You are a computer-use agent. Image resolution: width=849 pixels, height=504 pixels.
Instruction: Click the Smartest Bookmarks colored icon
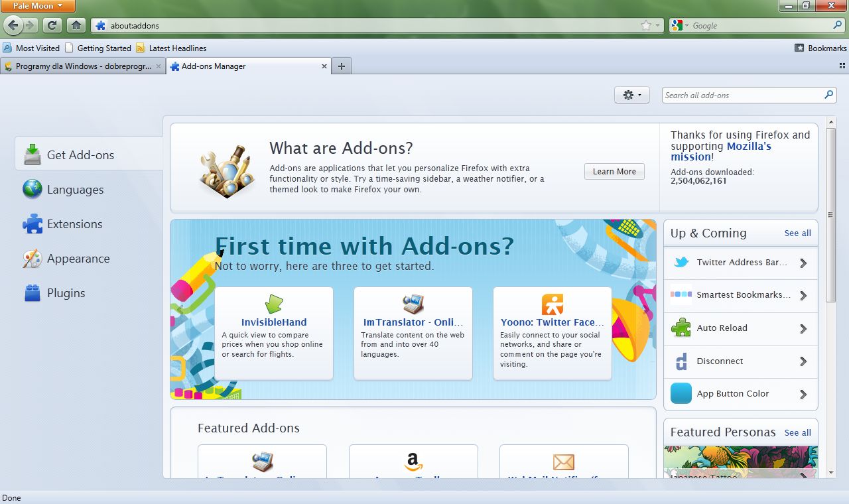[x=681, y=294]
